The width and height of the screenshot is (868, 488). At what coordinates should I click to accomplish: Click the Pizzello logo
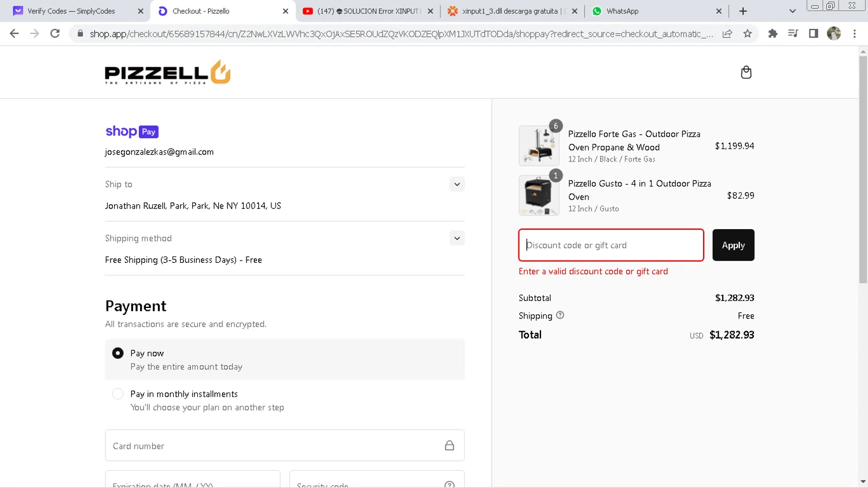coord(168,72)
